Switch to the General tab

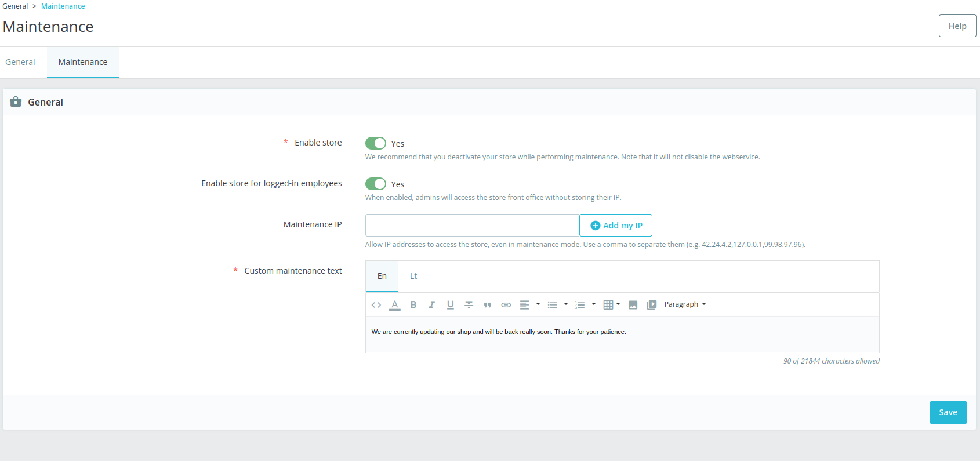(20, 62)
